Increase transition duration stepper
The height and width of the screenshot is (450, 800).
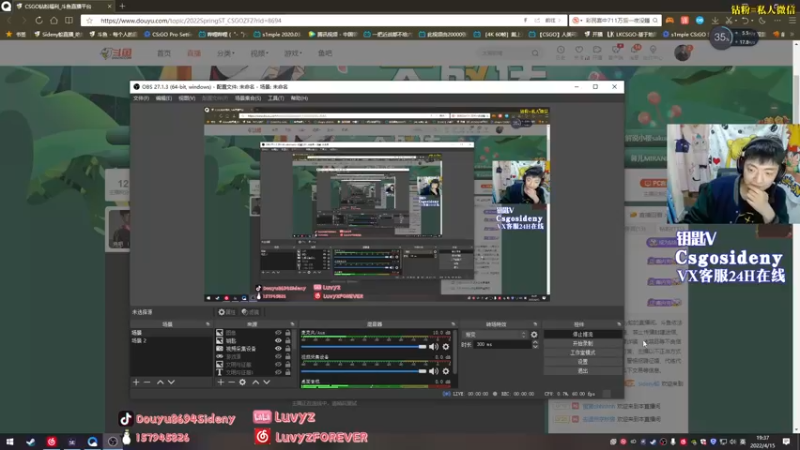point(535,342)
